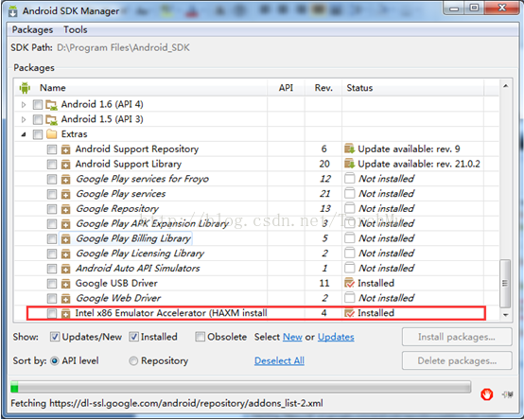
Task: Check the Extras group checkbox
Action: pyautogui.click(x=38, y=134)
